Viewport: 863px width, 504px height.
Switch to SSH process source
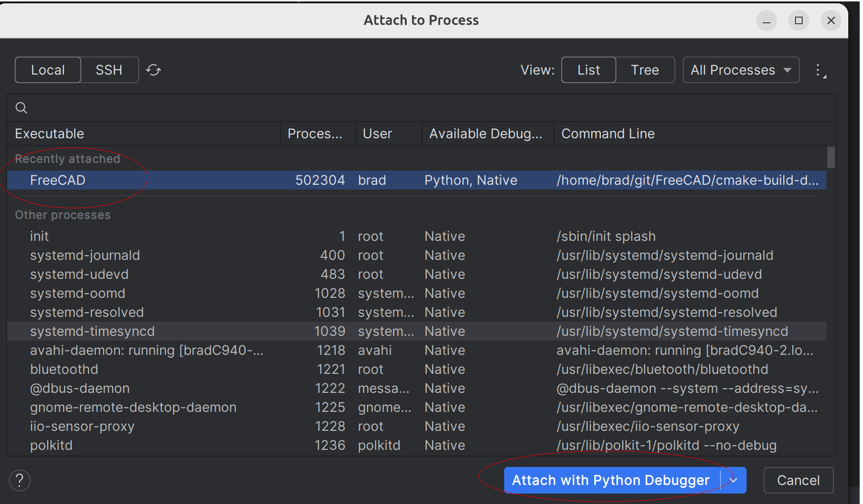pos(109,70)
